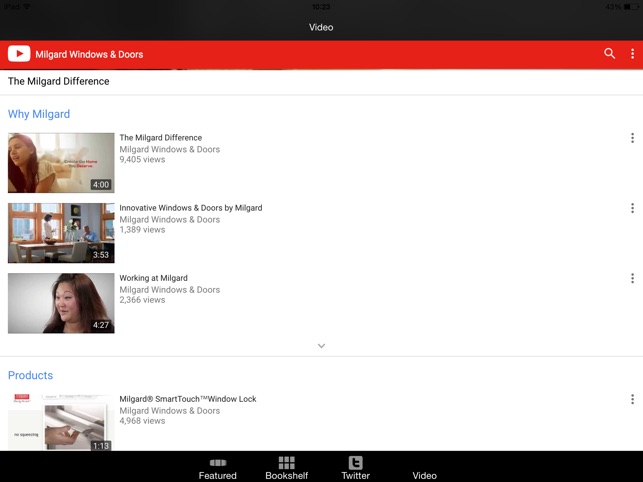Open the red header overflow menu
The height and width of the screenshot is (482, 643).
point(632,54)
